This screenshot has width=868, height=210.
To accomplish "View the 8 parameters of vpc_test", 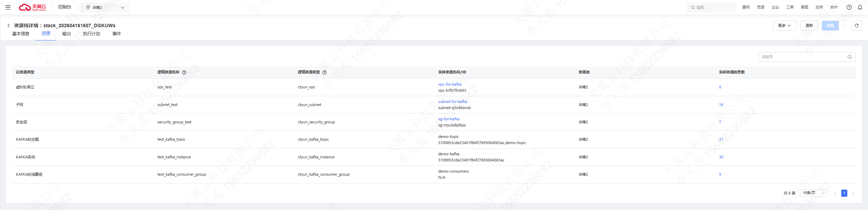I will coord(720,87).
